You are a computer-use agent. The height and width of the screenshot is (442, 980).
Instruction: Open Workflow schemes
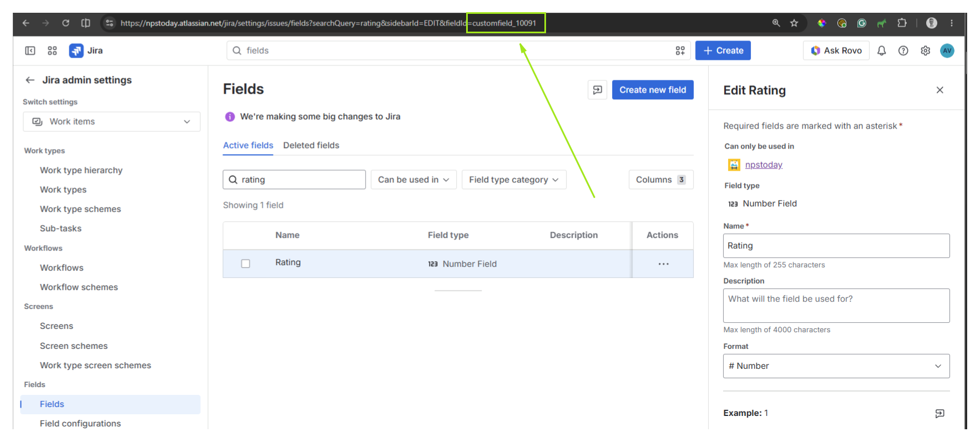coord(79,287)
